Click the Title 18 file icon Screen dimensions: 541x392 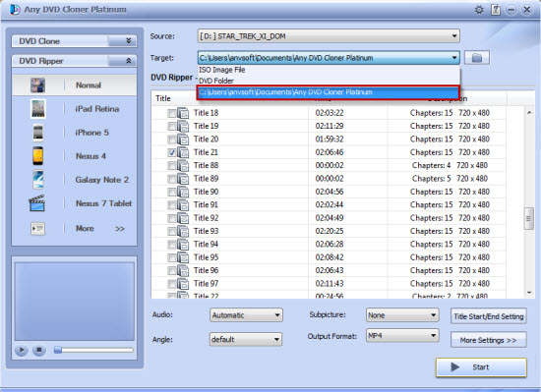[183, 113]
